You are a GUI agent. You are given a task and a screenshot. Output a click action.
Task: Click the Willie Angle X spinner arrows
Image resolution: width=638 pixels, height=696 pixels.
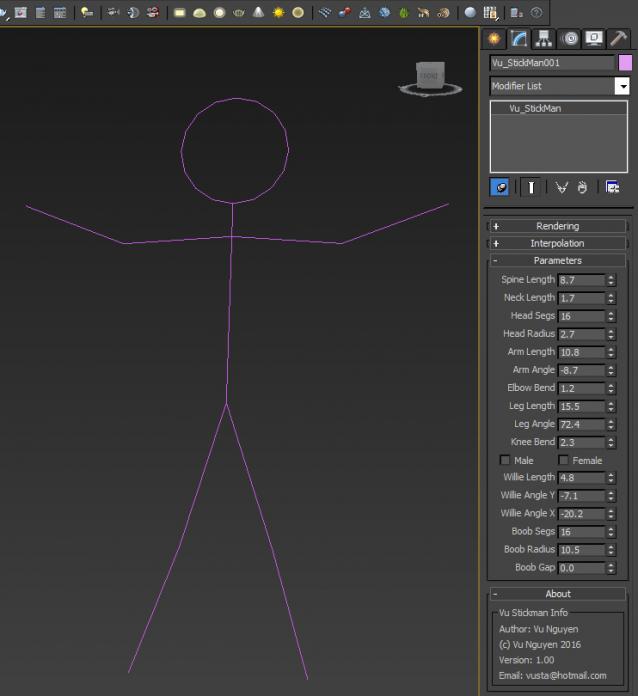(x=611, y=514)
